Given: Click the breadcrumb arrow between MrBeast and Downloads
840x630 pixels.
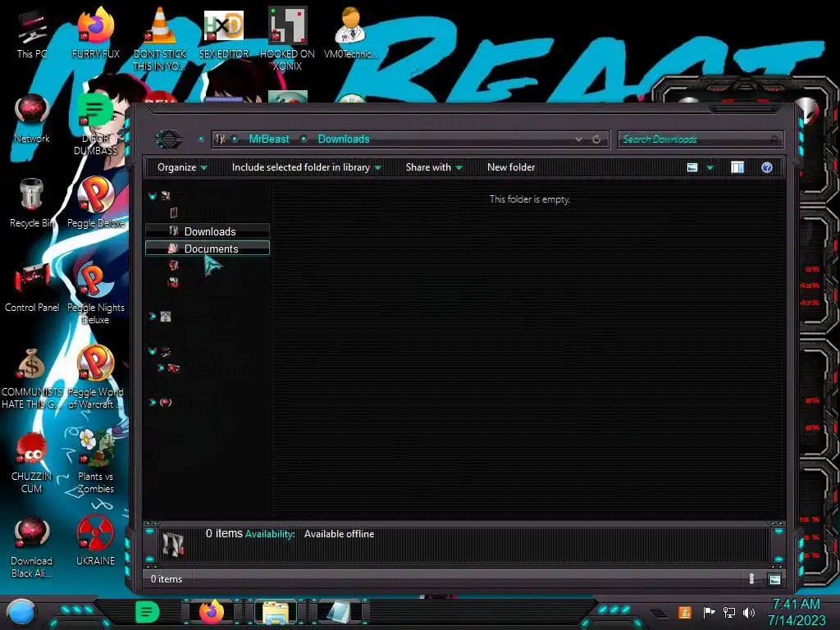Looking at the screenshot, I should click(304, 139).
